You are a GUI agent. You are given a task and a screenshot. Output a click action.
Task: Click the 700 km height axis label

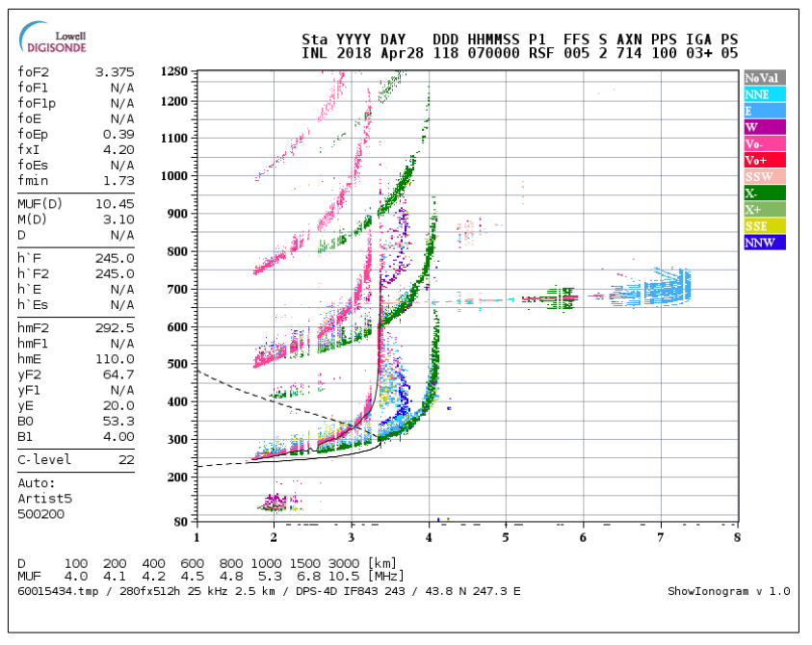coord(177,290)
